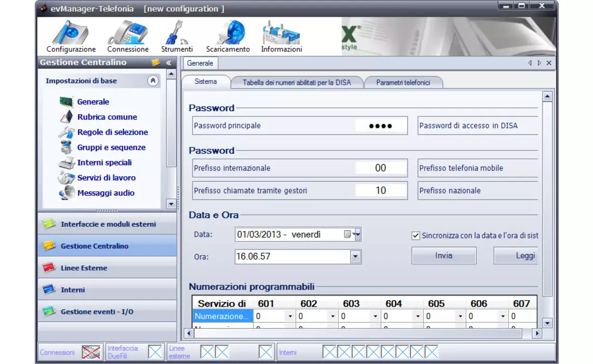Click the Data date field
The image size is (593, 364).
(x=298, y=235)
